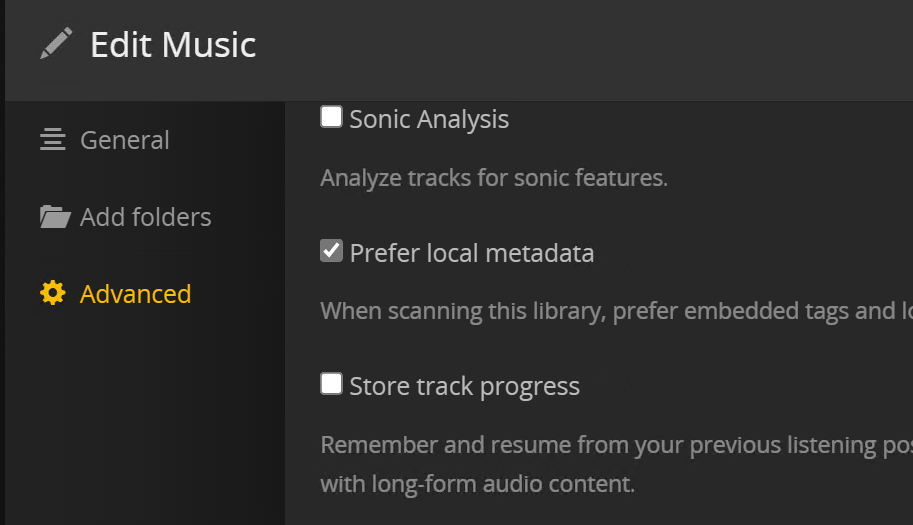Tick the Store track progress checkbox
913x525 pixels.
[x=331, y=384]
